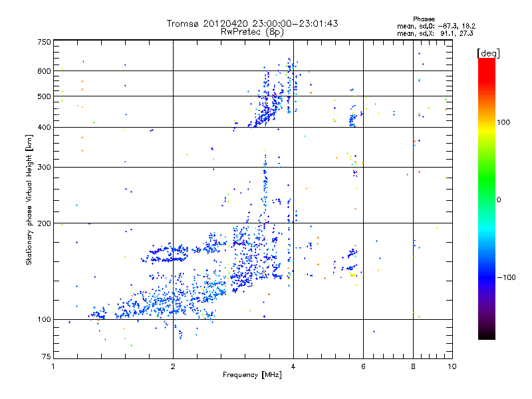Click the colorbar tick label '100'
532x399 pixels.
tap(503, 122)
